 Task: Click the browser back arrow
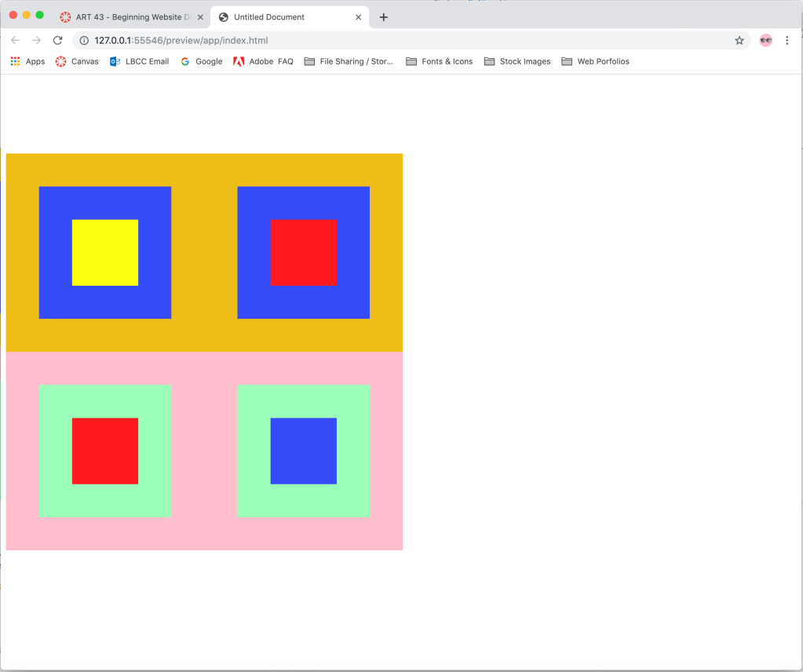pyautogui.click(x=15, y=41)
